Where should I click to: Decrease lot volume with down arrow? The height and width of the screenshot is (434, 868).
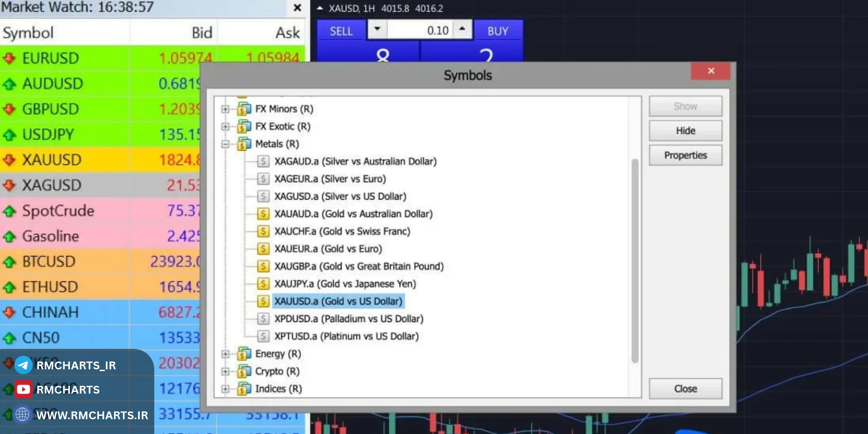377,29
